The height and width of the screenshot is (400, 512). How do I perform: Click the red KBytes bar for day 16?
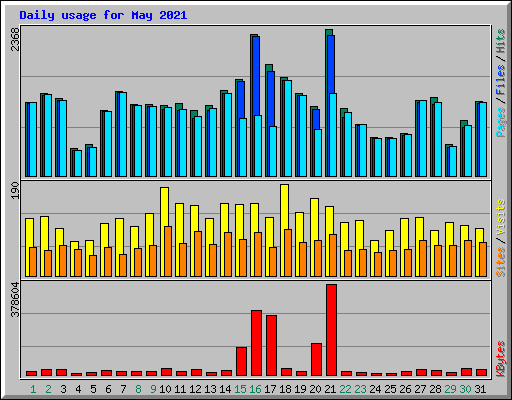coord(256,343)
